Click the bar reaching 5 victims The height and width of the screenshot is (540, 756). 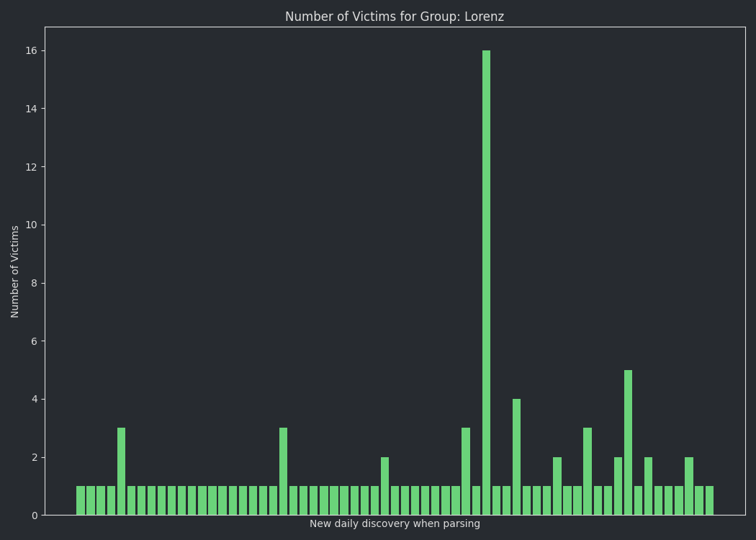(x=629, y=443)
